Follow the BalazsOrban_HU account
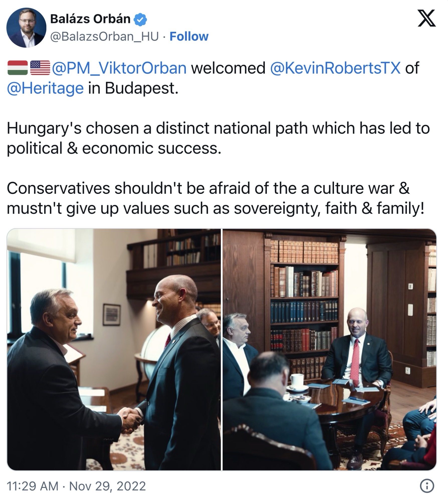The width and height of the screenshot is (448, 499). (x=189, y=36)
